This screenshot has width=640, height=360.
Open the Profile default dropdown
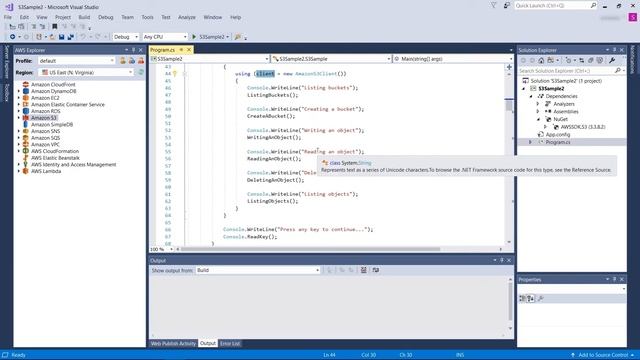76,60
